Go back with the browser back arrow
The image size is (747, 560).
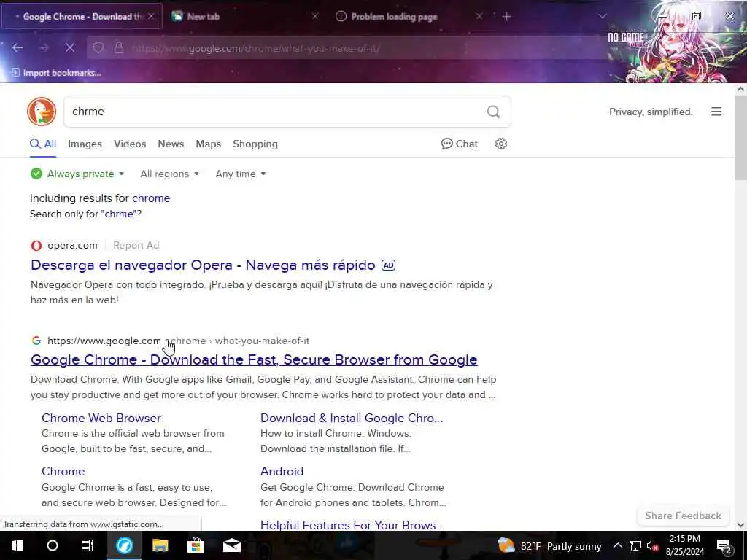point(18,47)
